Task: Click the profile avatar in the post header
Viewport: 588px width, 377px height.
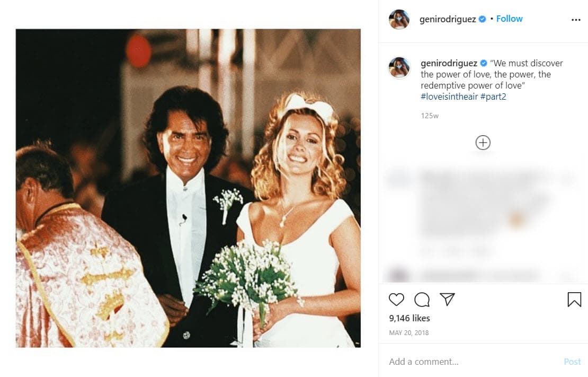Action: point(399,19)
